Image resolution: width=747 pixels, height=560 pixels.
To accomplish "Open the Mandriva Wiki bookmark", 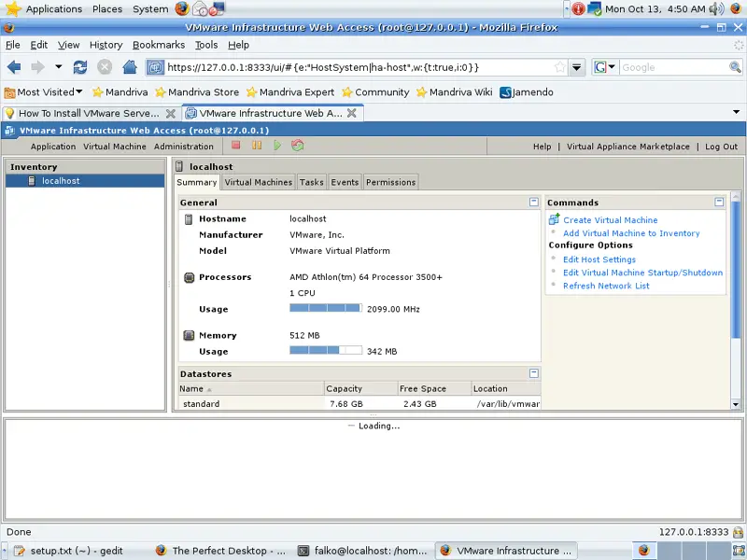I will (x=455, y=91).
